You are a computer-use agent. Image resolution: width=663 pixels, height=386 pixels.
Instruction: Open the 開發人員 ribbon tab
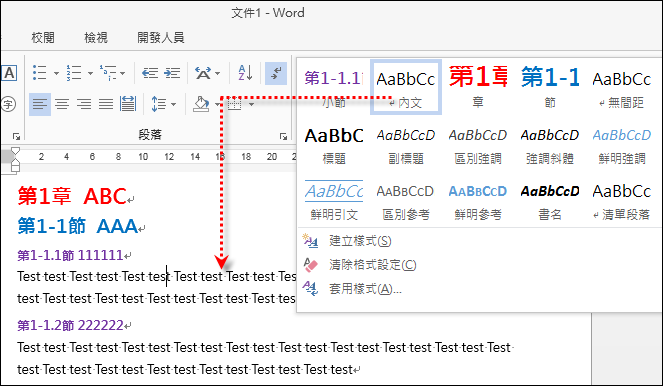coord(161,38)
